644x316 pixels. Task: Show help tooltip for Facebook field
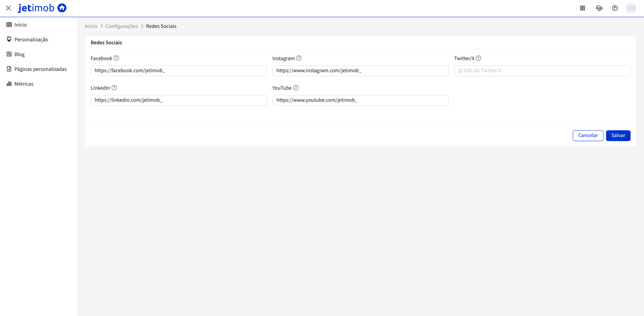tap(116, 58)
